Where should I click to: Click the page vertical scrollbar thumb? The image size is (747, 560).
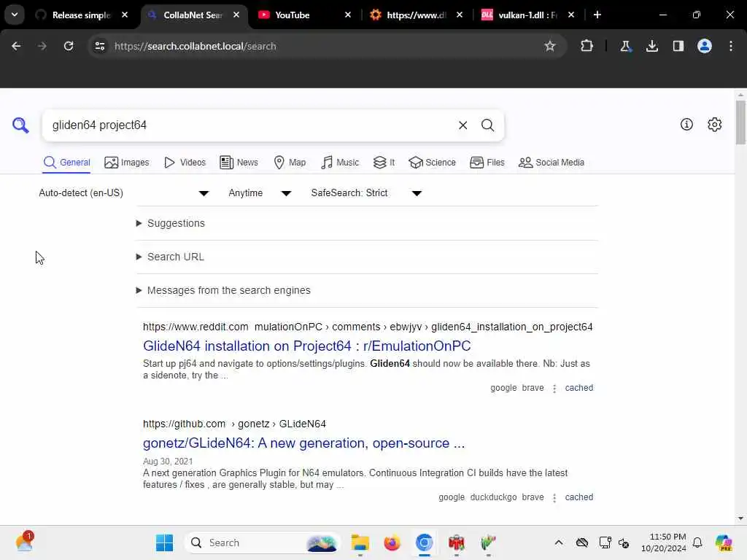point(740,122)
